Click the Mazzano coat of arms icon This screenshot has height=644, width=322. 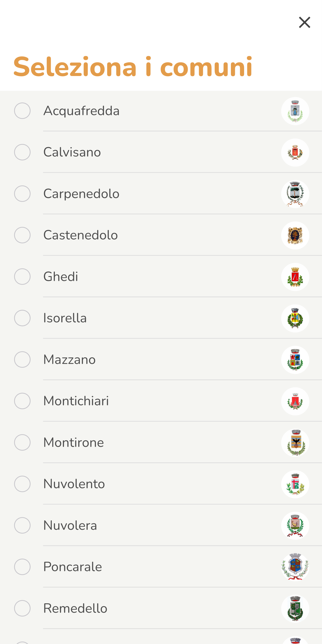point(295,360)
